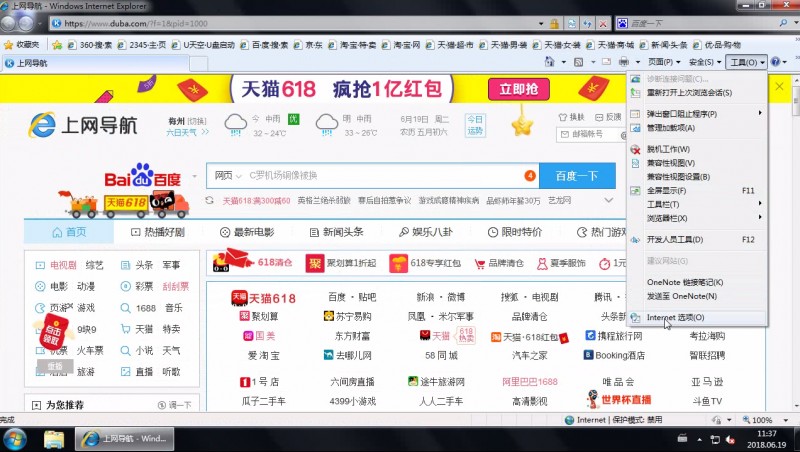Viewport: 800px width, 452px height.
Task: Select the 新闻头条 tab
Action: pos(336,232)
